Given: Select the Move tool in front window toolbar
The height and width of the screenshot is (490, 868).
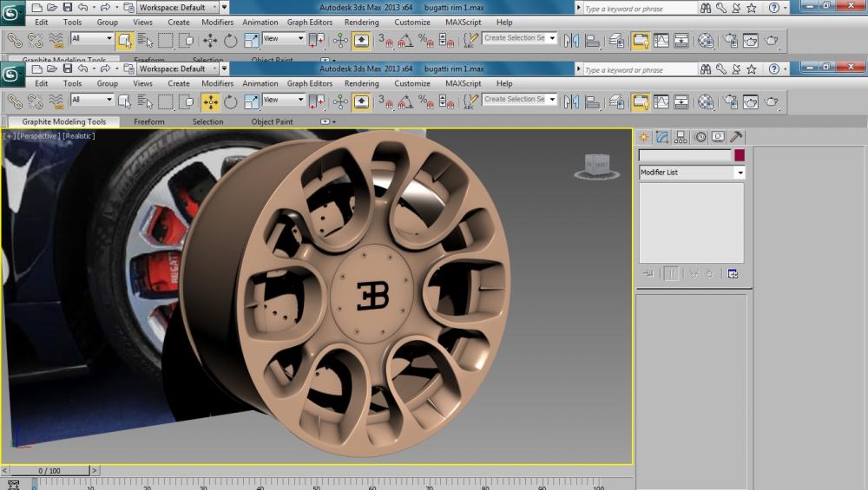Looking at the screenshot, I should (x=210, y=101).
